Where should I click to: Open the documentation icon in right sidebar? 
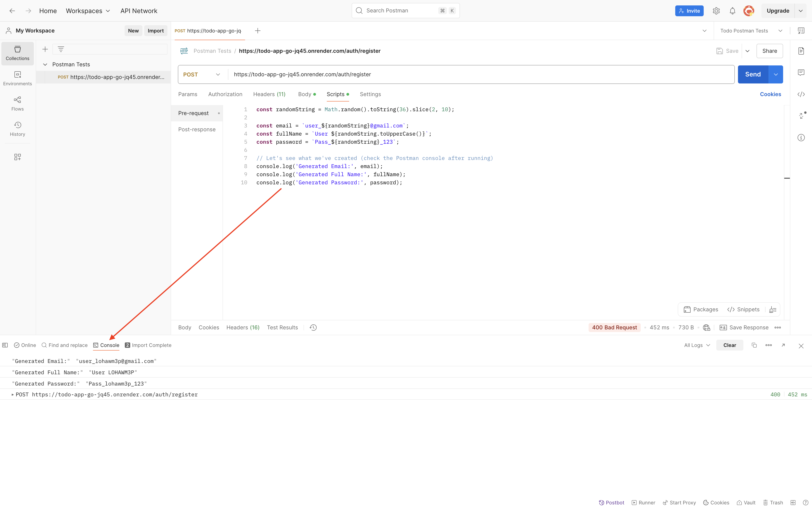[801, 51]
